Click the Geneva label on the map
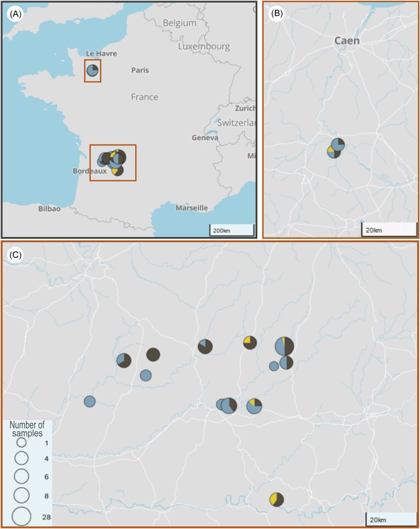This screenshot has height=529, width=420. click(206, 137)
